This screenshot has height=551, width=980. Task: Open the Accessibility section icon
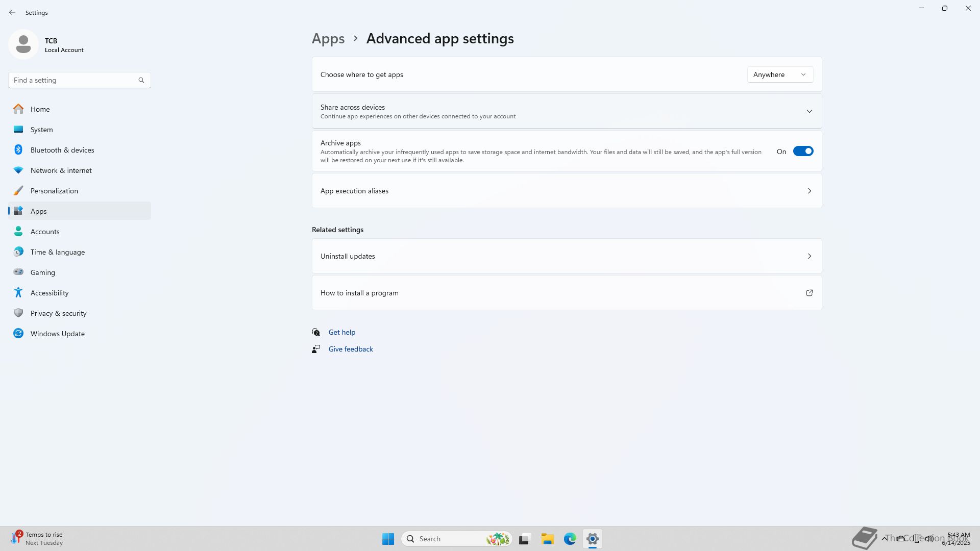click(18, 293)
